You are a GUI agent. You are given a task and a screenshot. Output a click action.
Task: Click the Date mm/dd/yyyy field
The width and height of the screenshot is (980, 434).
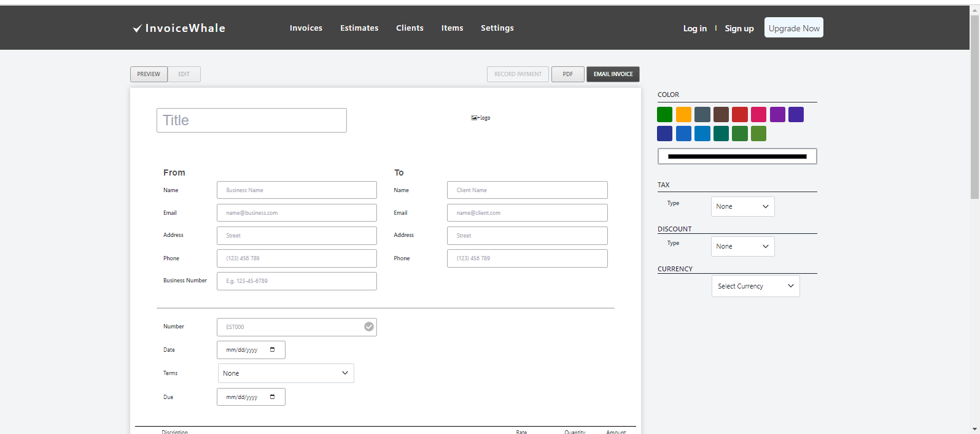[251, 350]
